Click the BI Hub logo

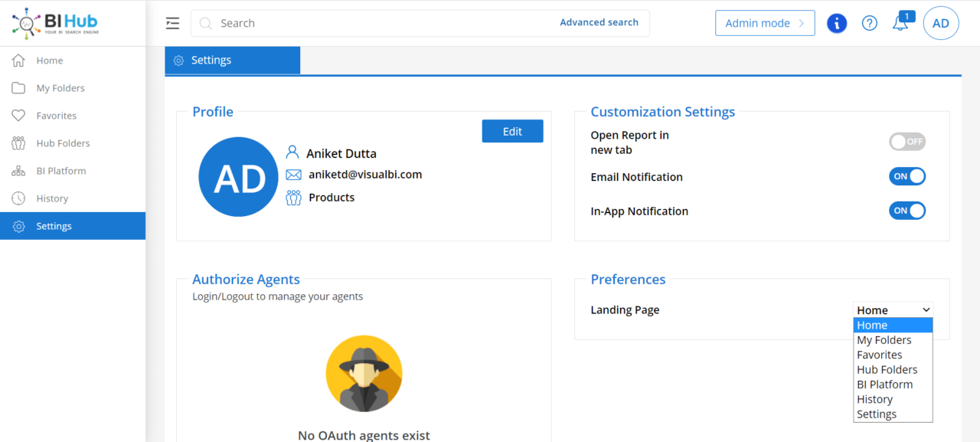55,23
